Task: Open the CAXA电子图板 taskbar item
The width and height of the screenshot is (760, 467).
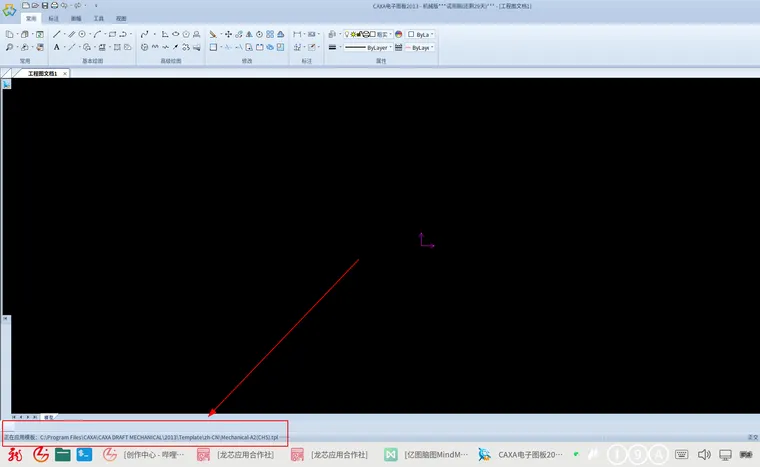Action: click(x=521, y=454)
